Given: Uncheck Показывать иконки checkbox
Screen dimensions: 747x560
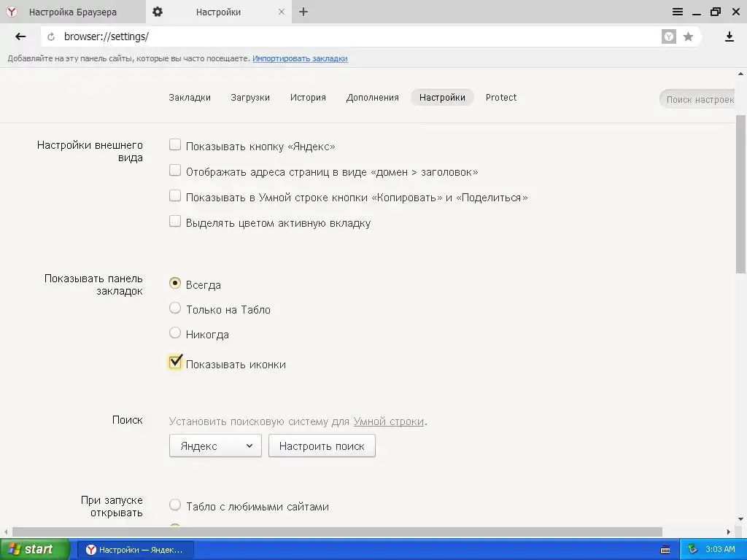Looking at the screenshot, I should pos(175,362).
